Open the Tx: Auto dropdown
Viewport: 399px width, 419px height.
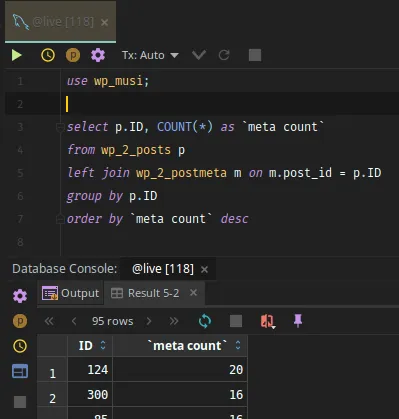pos(150,55)
